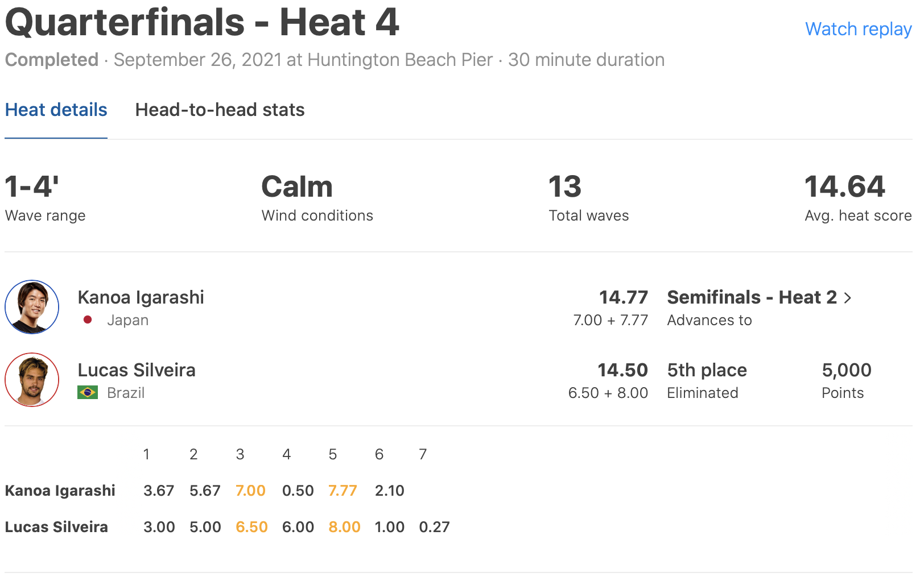
Task: Click Igarashi's highlighted 7.77 wave score
Action: [343, 491]
